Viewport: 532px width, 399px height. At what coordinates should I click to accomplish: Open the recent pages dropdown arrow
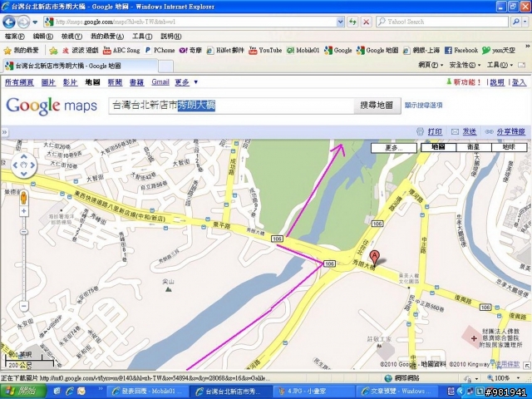point(35,22)
